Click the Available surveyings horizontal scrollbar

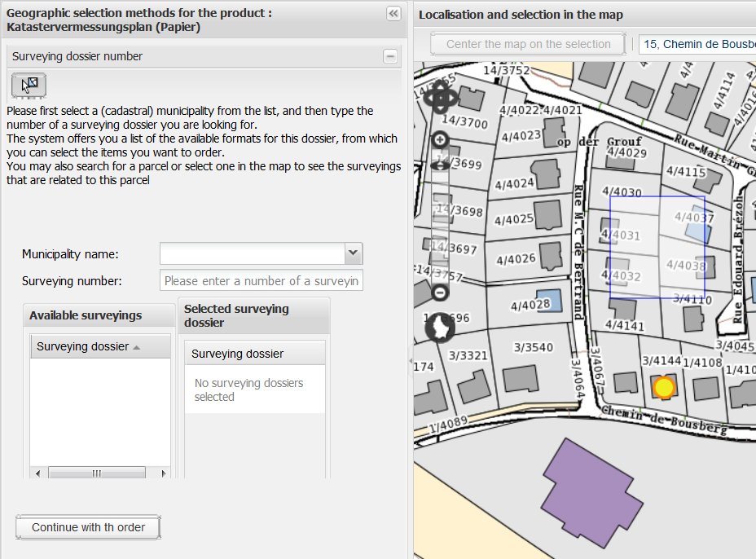point(96,473)
